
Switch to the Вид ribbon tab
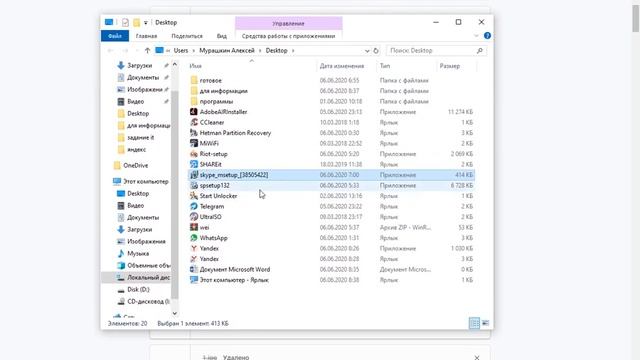(x=222, y=36)
